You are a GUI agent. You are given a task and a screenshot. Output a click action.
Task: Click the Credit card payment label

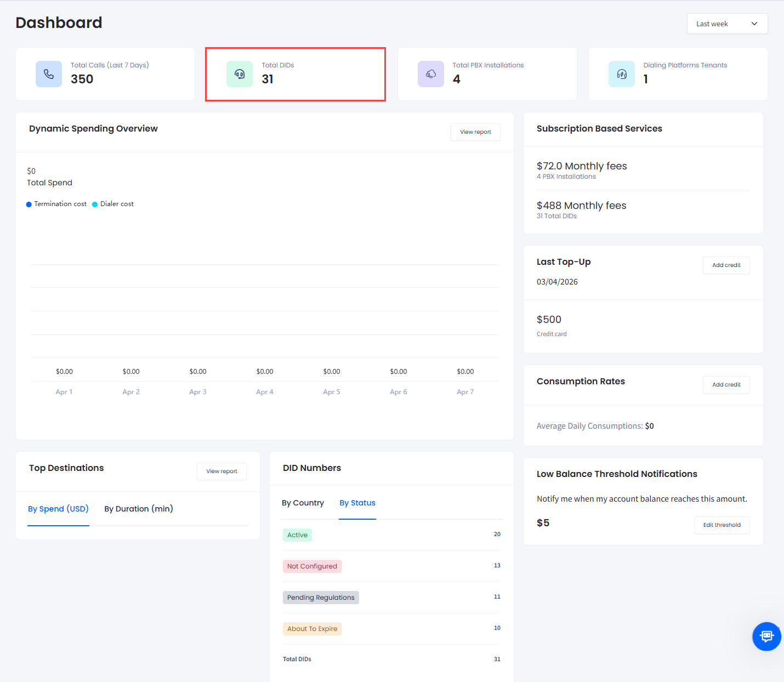552,334
